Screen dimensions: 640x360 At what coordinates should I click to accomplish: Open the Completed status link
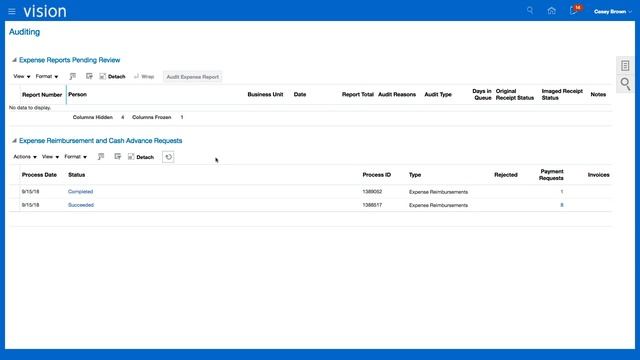coord(80,191)
